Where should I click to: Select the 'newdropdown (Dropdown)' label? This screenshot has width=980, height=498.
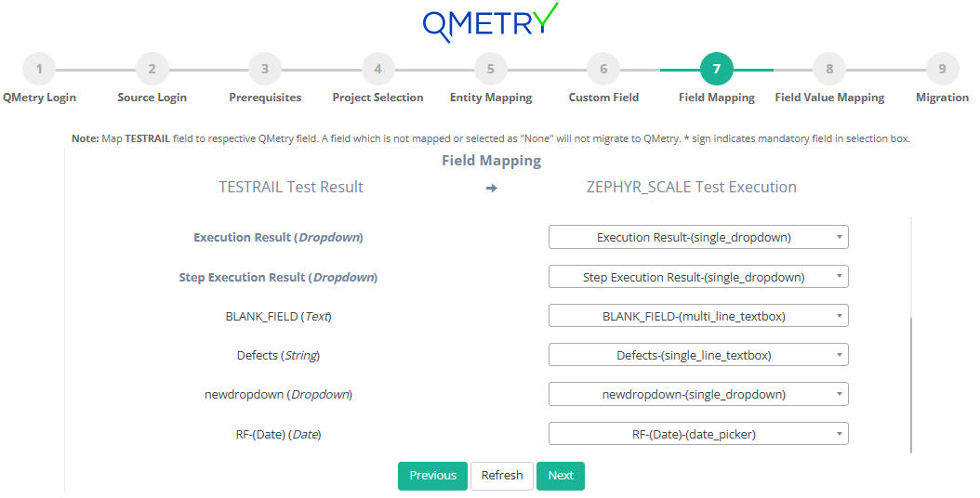(x=278, y=395)
